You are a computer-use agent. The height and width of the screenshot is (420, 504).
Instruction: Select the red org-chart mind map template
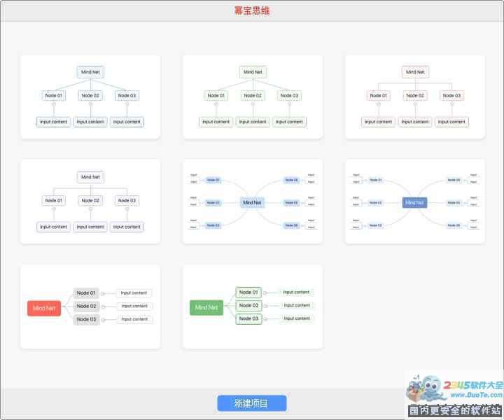click(x=415, y=97)
